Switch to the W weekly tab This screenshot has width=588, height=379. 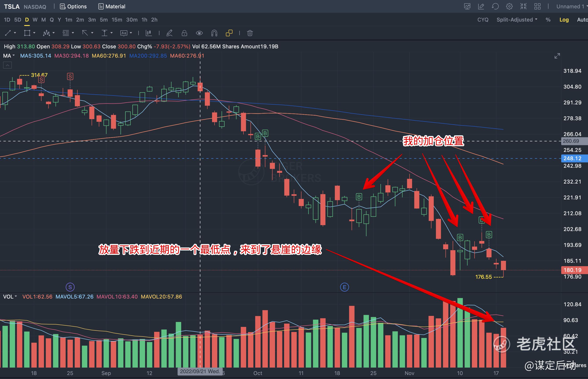pos(35,20)
